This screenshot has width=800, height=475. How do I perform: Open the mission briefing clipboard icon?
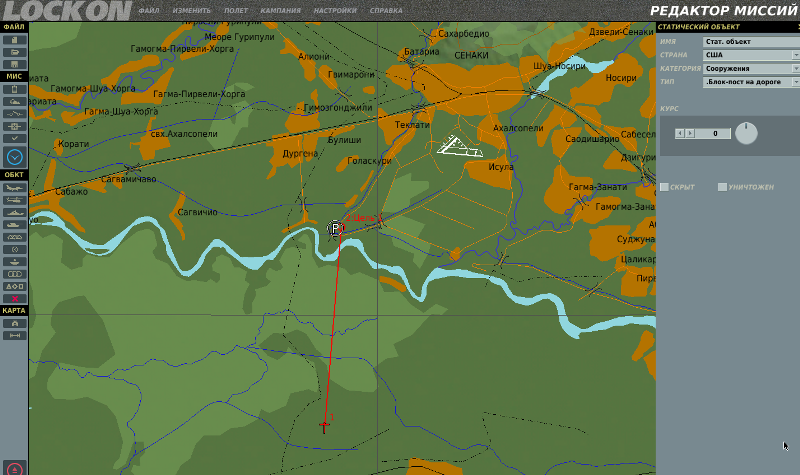14,89
